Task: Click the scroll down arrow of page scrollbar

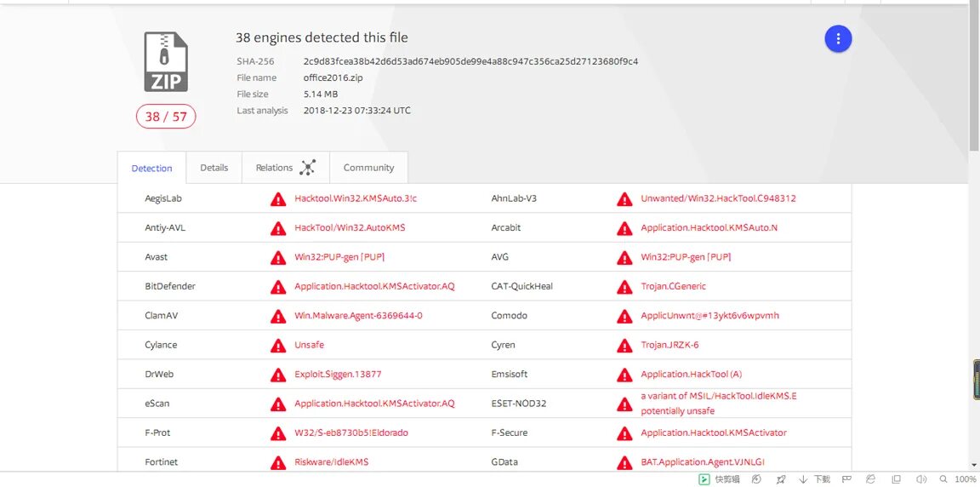Action: click(974, 465)
